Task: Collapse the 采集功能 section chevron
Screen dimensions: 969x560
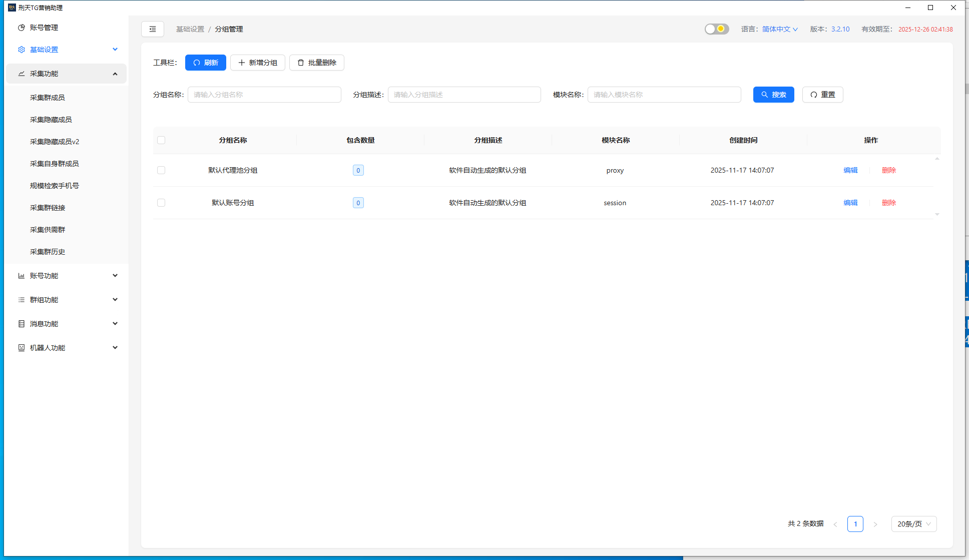Action: pyautogui.click(x=115, y=73)
